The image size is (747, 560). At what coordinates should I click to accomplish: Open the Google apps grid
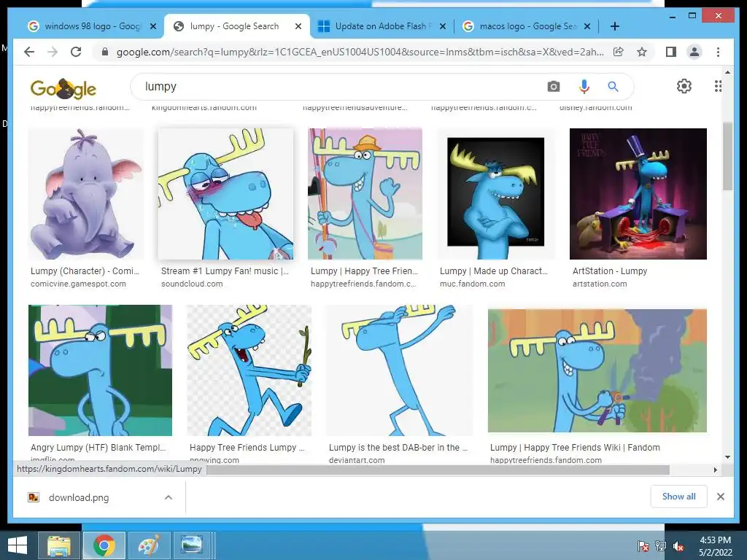tap(718, 86)
